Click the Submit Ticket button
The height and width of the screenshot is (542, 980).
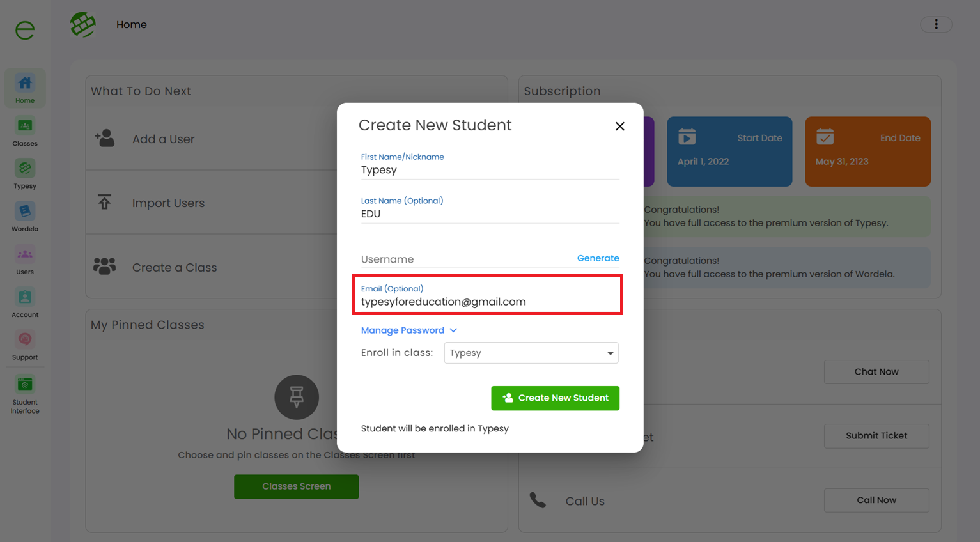876,436
